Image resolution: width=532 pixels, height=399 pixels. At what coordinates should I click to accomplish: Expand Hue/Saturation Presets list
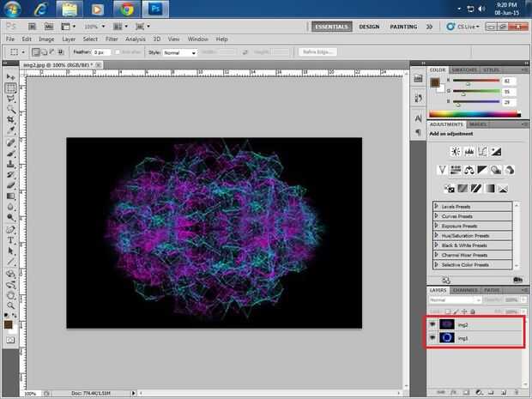pyautogui.click(x=437, y=235)
